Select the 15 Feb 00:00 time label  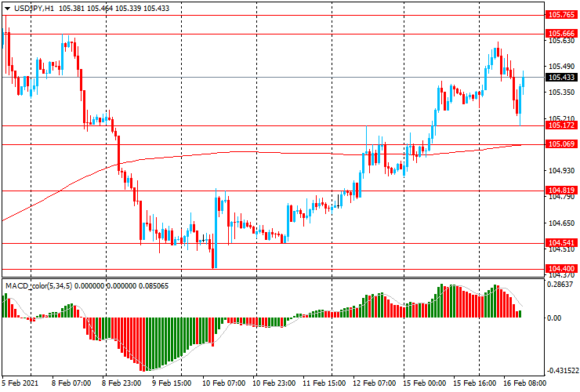[424, 383]
